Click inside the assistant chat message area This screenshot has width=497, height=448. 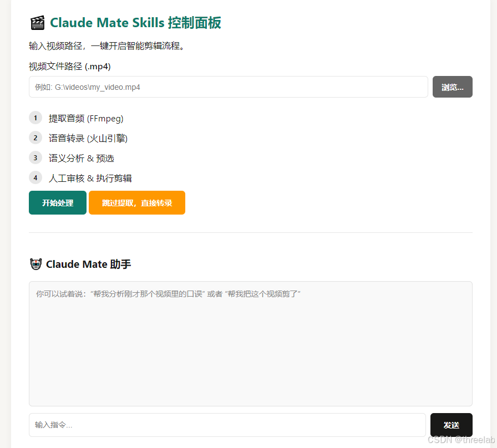coord(250,344)
